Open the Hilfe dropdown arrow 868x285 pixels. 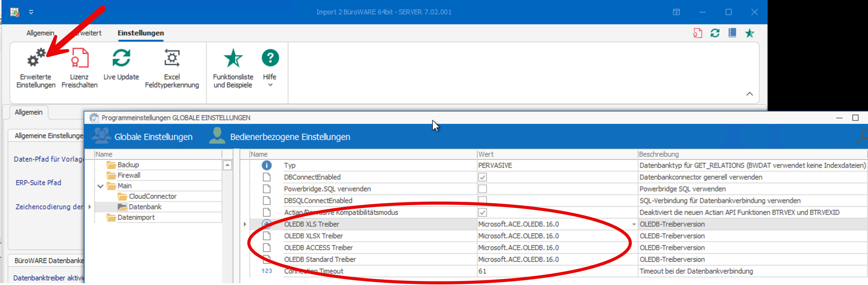[270, 85]
